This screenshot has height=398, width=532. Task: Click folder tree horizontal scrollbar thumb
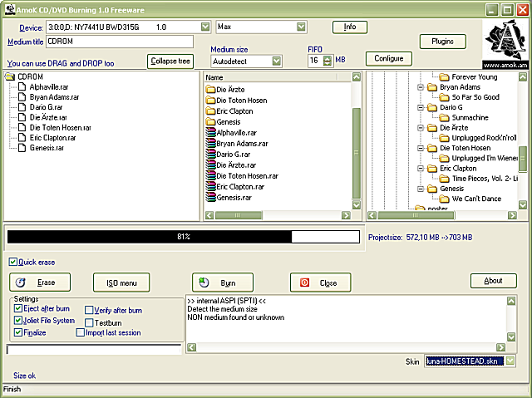tap(416, 215)
